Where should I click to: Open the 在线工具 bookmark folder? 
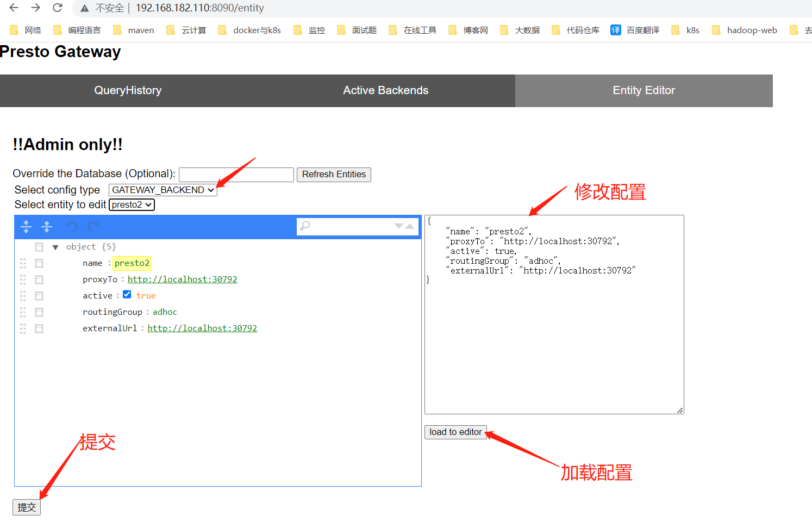click(x=413, y=30)
